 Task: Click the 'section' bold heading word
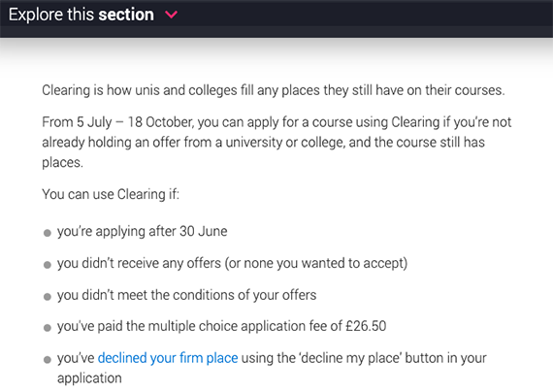click(126, 15)
